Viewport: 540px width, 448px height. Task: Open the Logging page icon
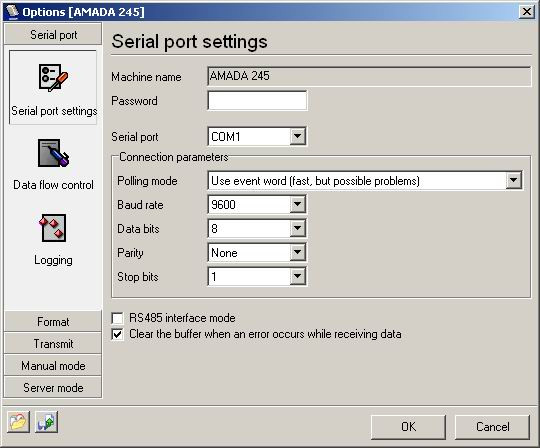pyautogui.click(x=53, y=228)
